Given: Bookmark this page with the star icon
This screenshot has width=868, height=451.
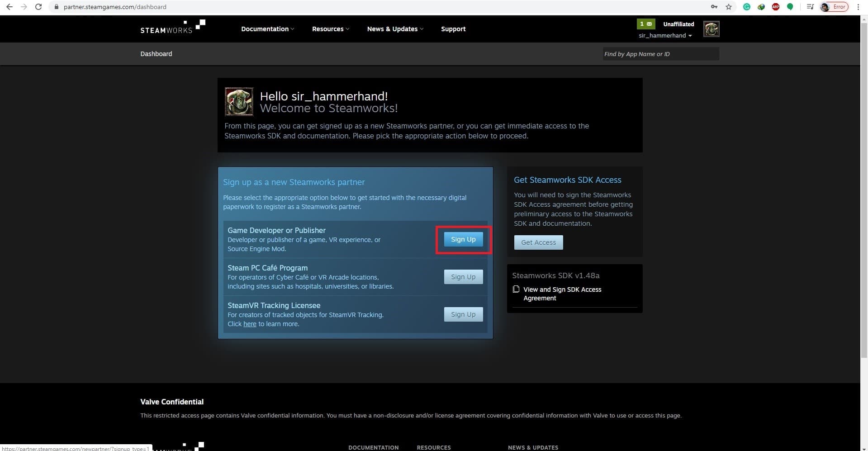Looking at the screenshot, I should 728,7.
